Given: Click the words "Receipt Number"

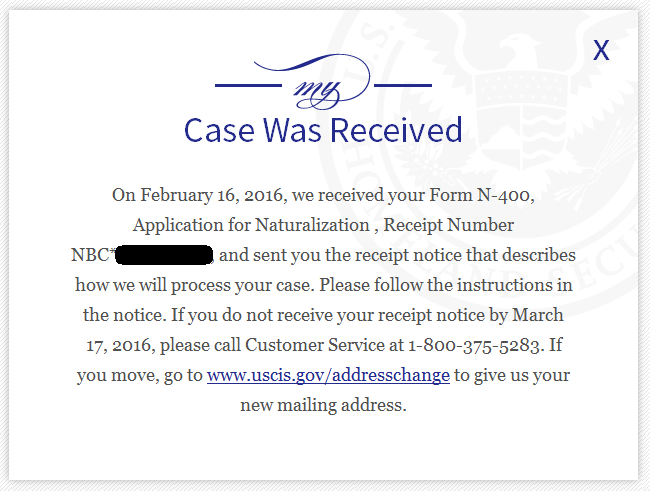Looking at the screenshot, I should (449, 225).
